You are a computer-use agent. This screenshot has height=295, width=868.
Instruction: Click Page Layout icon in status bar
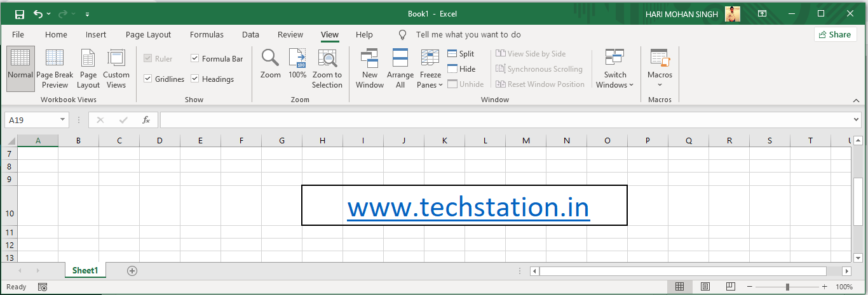click(705, 287)
